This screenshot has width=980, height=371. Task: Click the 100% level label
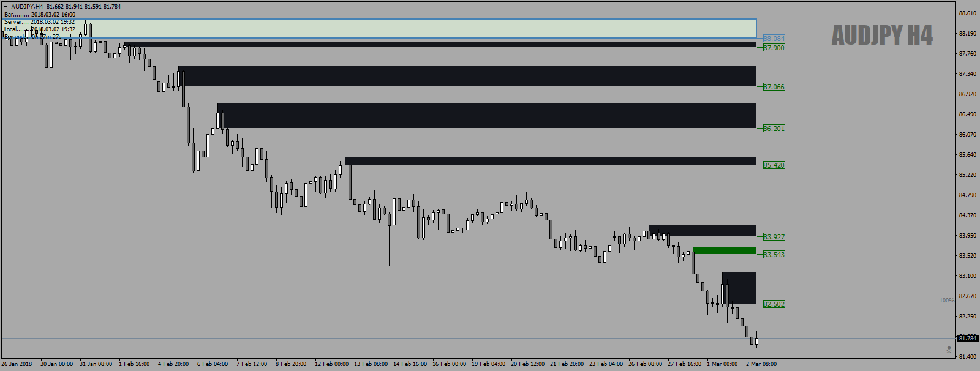point(946,301)
